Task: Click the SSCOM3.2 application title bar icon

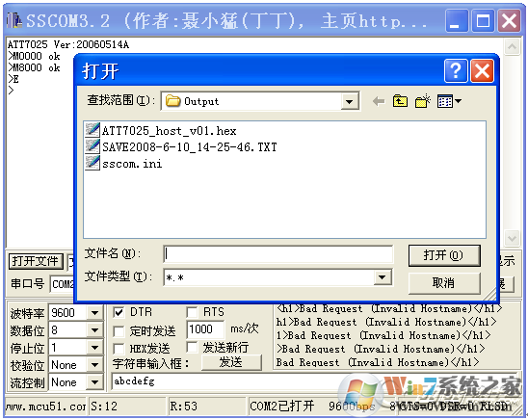Action: [14, 20]
